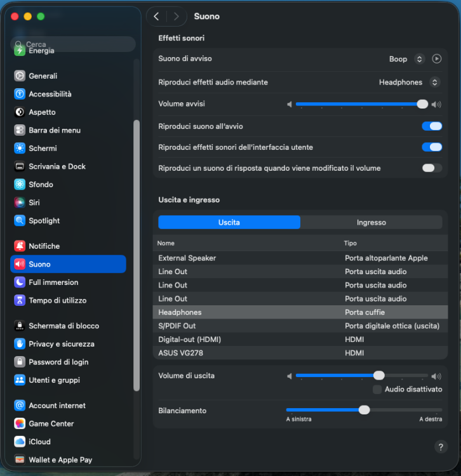Select Tempo di utilizzo hourglass icon
The image size is (461, 476).
pyautogui.click(x=20, y=300)
